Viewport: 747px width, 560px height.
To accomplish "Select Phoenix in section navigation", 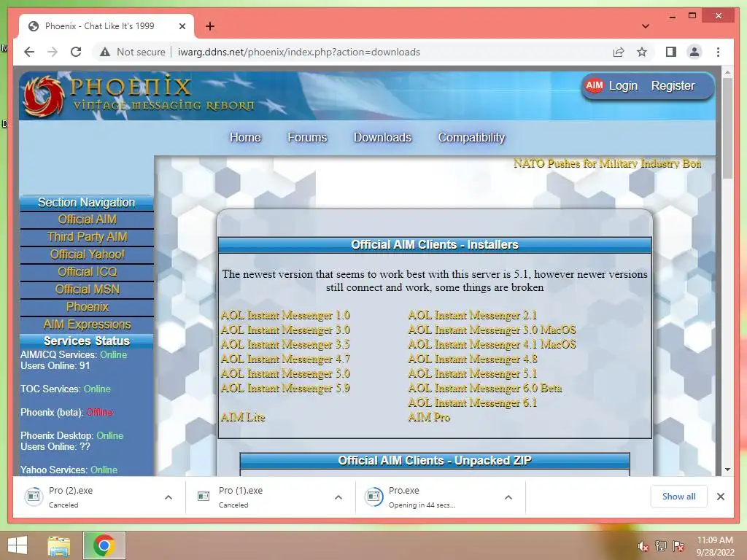I will pyautogui.click(x=87, y=307).
